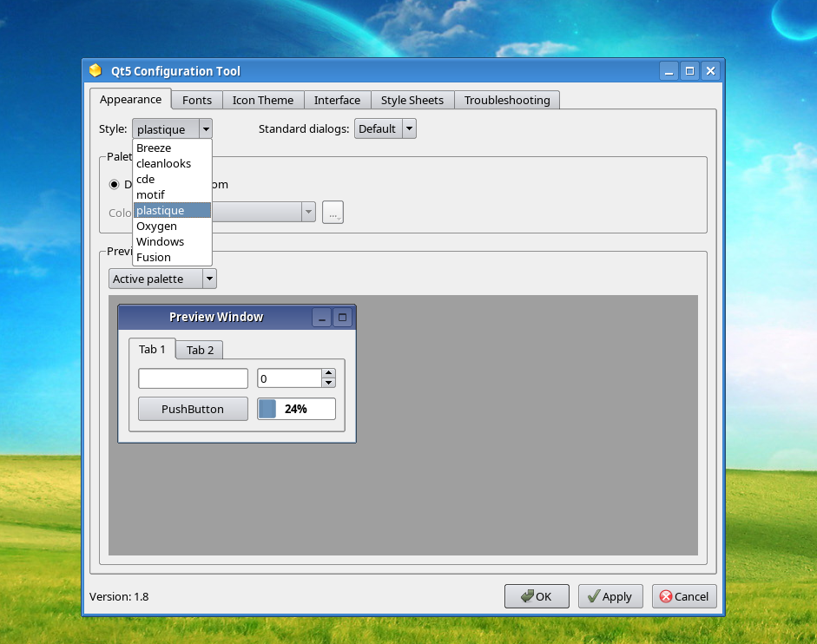817x644 pixels.
Task: Choose the Windows style
Action: pos(173,242)
